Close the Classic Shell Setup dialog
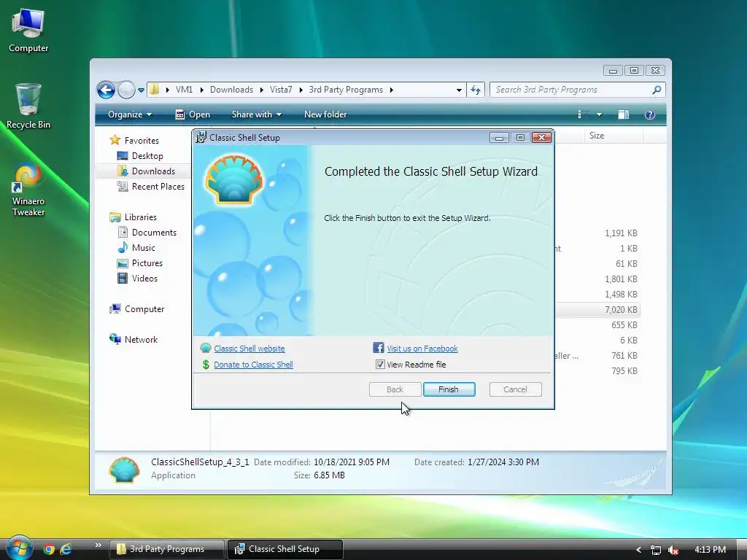 point(541,138)
